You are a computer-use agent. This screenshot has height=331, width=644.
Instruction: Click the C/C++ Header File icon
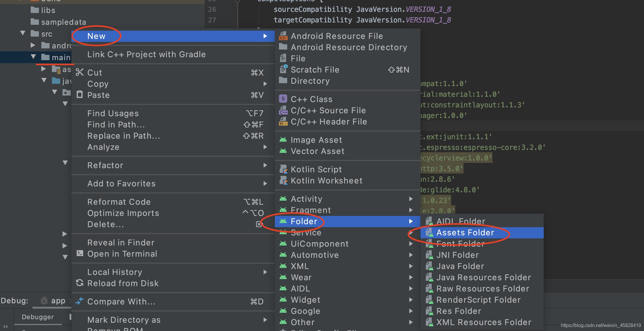tap(283, 122)
